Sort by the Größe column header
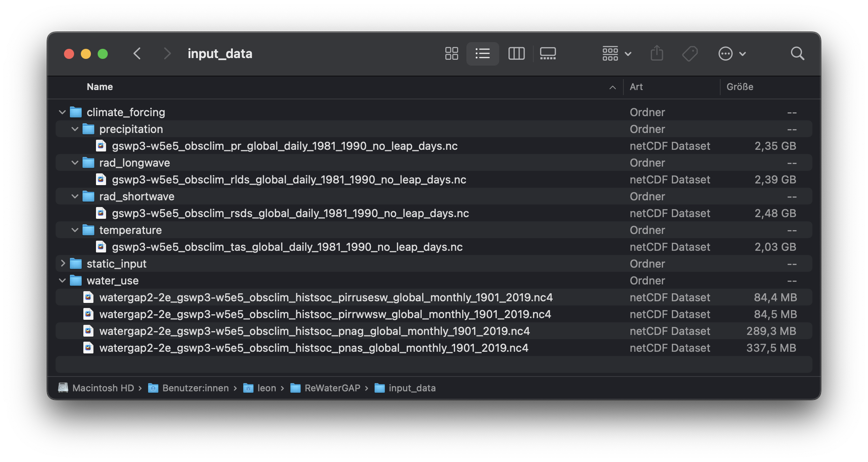This screenshot has width=868, height=462. 740,87
